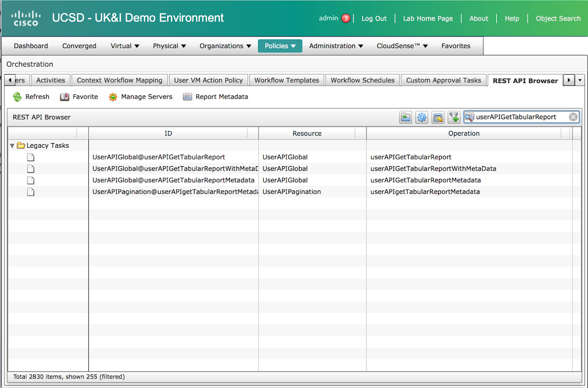Switch to the Workflow Templates tab
Viewport: 588px width, 388px height.
click(286, 80)
